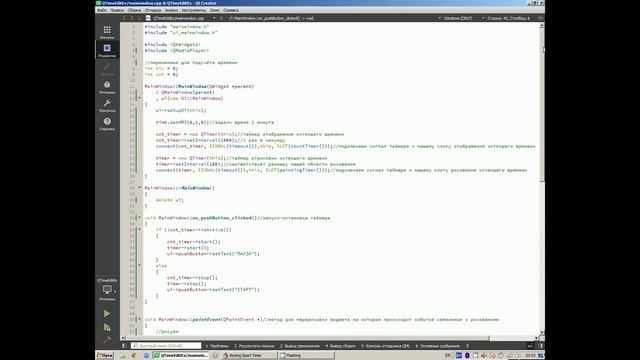Screen dimensions: 640x360
Task: Click the horizontal editor scrollbar thumb
Action: coord(307,338)
